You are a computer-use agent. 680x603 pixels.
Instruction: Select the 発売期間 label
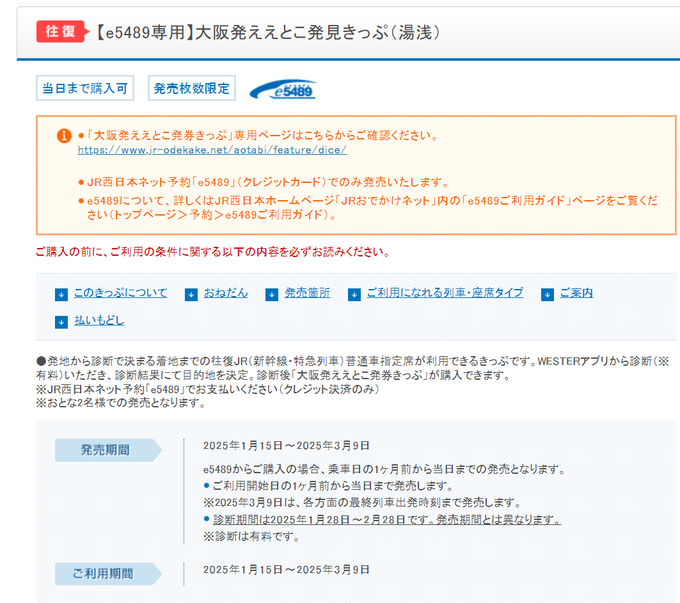pyautogui.click(x=108, y=450)
